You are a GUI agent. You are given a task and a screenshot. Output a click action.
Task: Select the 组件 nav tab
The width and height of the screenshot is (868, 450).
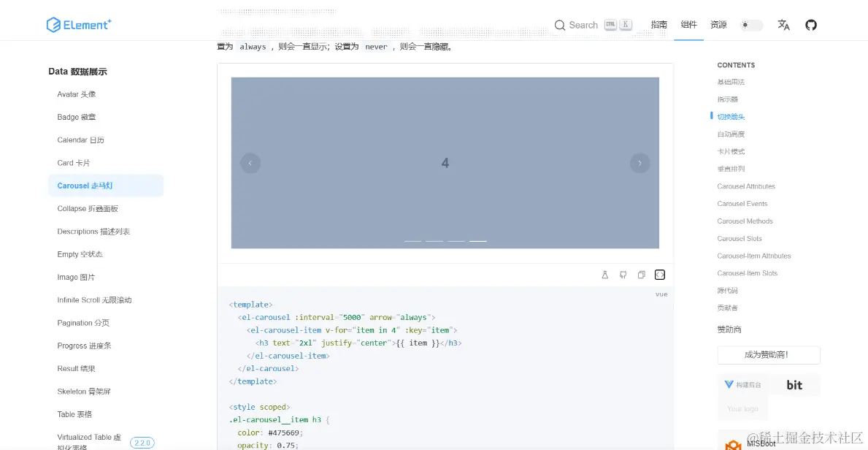click(x=688, y=25)
